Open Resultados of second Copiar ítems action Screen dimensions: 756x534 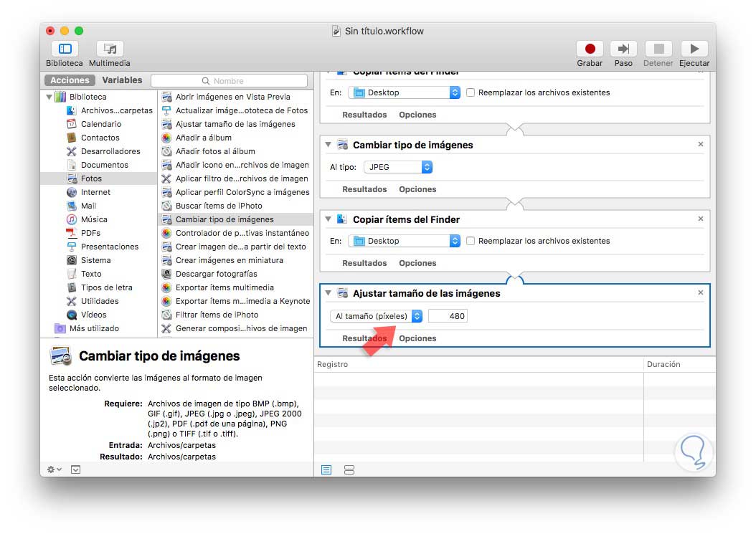pyautogui.click(x=364, y=263)
